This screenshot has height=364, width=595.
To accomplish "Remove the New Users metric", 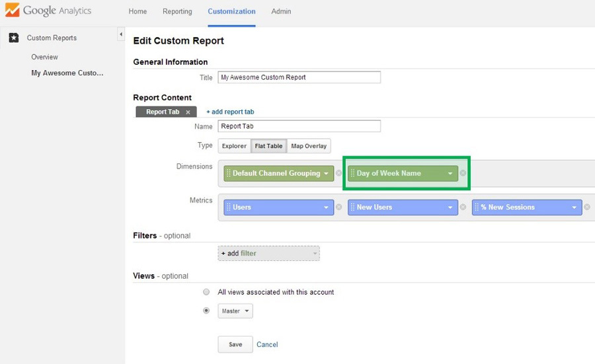I will click(x=463, y=207).
